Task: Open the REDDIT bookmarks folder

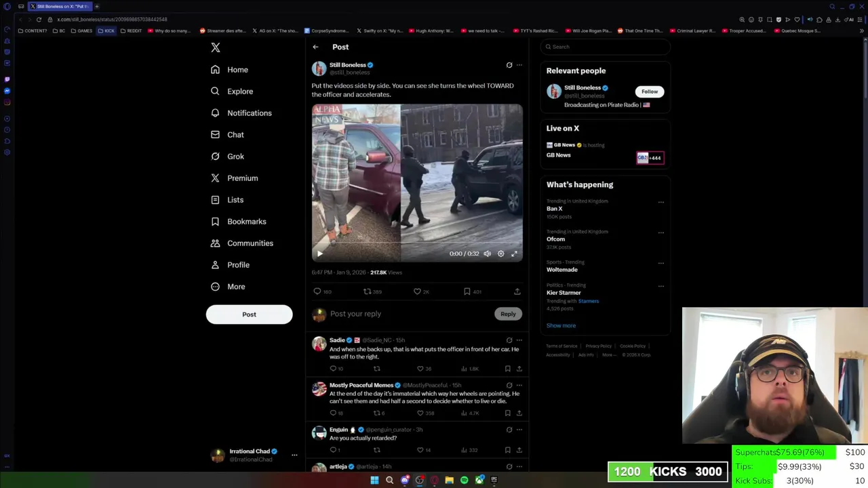Action: 132,30
